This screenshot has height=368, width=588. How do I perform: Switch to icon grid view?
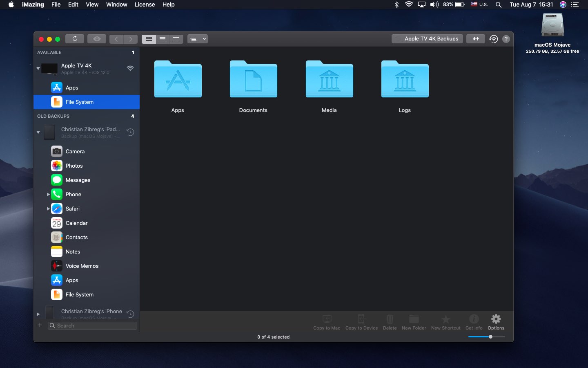pyautogui.click(x=149, y=39)
